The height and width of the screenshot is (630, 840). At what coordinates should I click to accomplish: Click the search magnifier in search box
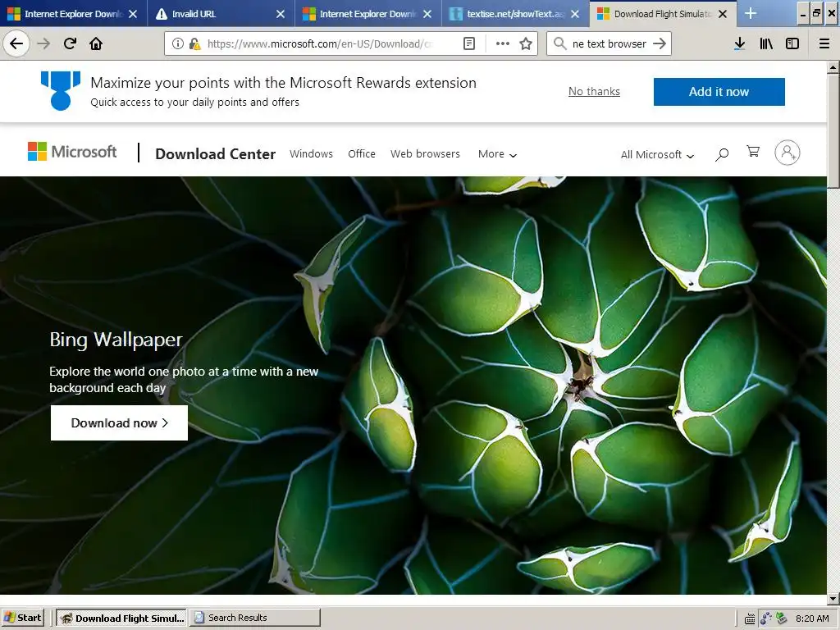(559, 43)
